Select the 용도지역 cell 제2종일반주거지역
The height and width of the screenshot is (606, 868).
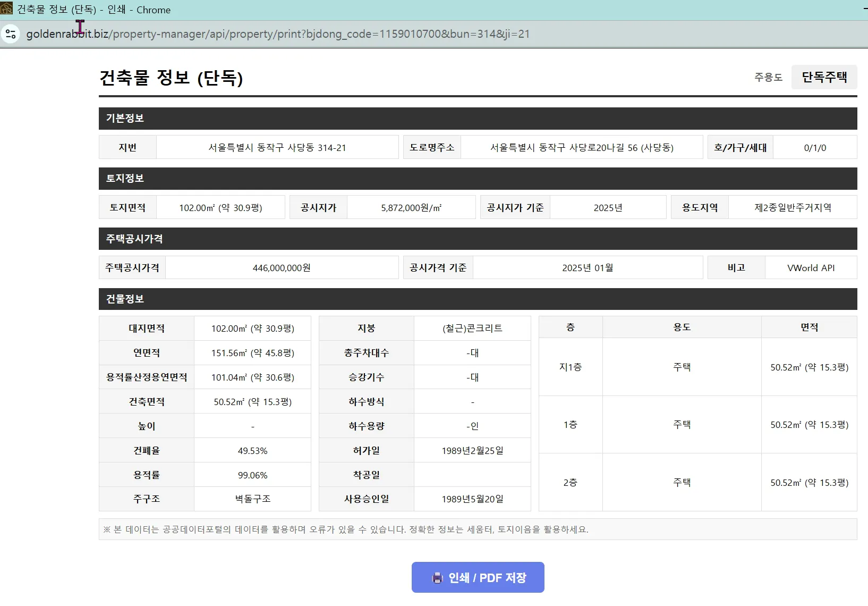click(793, 207)
